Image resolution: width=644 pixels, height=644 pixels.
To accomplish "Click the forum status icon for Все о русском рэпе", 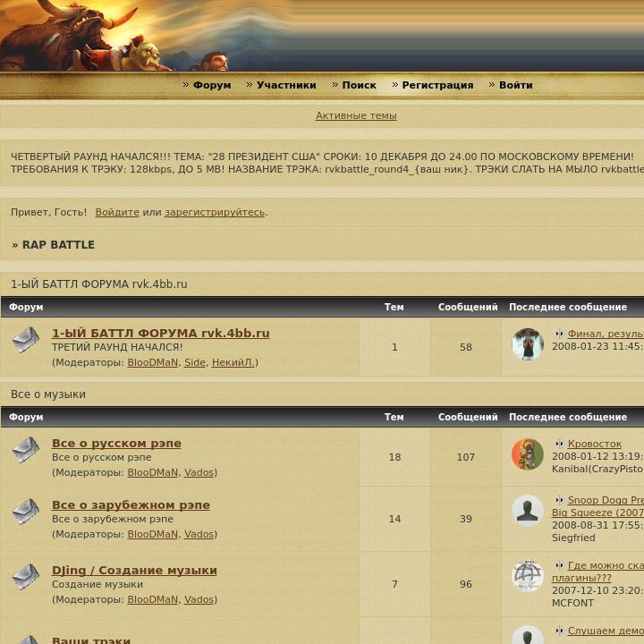I will (25, 450).
